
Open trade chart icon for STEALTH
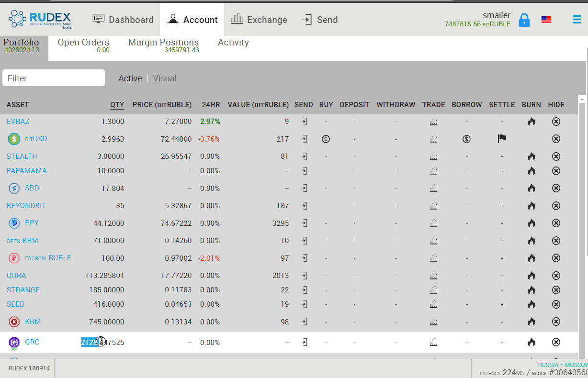click(x=433, y=156)
